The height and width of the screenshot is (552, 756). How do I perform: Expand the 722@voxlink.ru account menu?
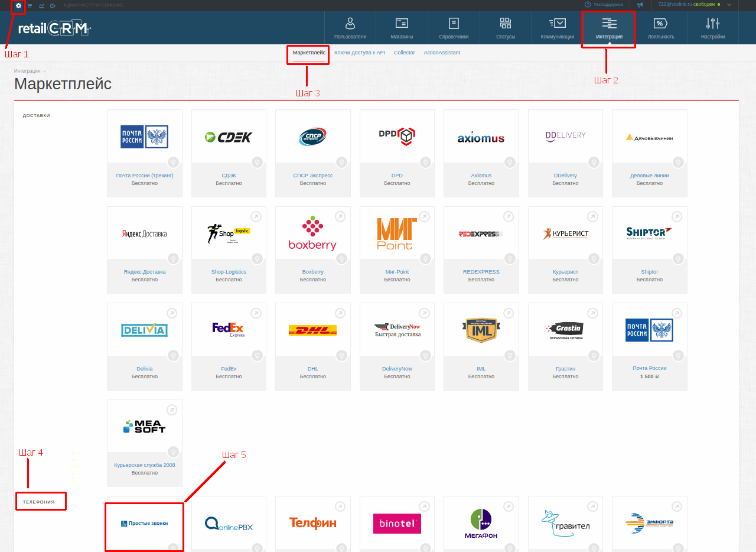point(695,4)
